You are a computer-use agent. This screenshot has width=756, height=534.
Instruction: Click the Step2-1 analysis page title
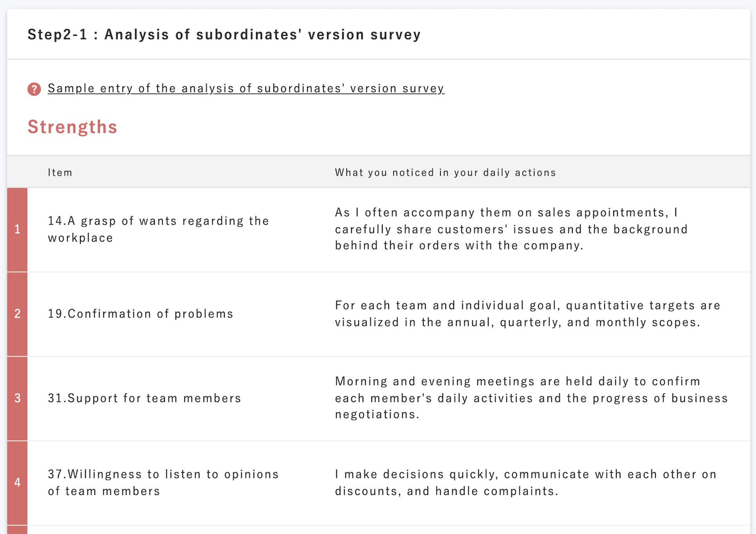click(224, 35)
